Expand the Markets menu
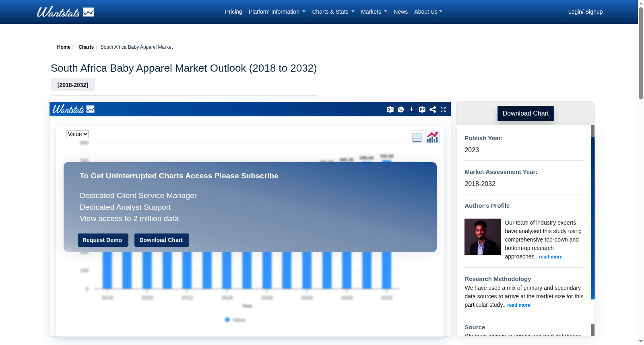 click(x=374, y=12)
